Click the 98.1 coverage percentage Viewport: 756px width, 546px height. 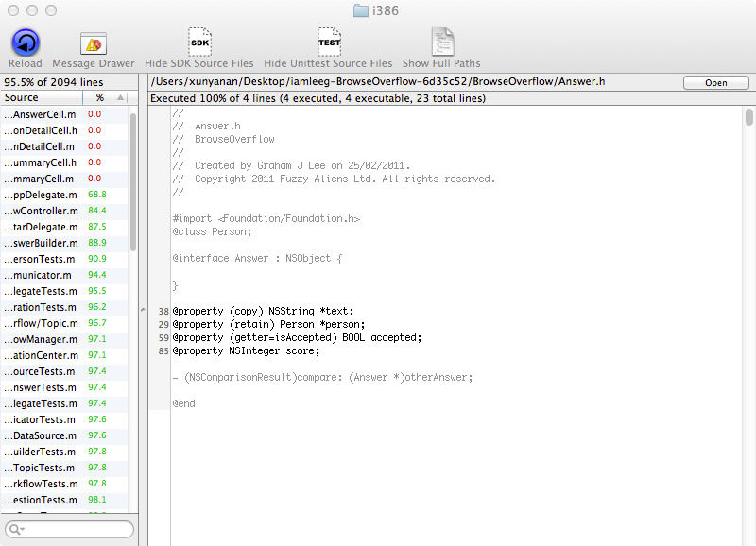[97, 500]
